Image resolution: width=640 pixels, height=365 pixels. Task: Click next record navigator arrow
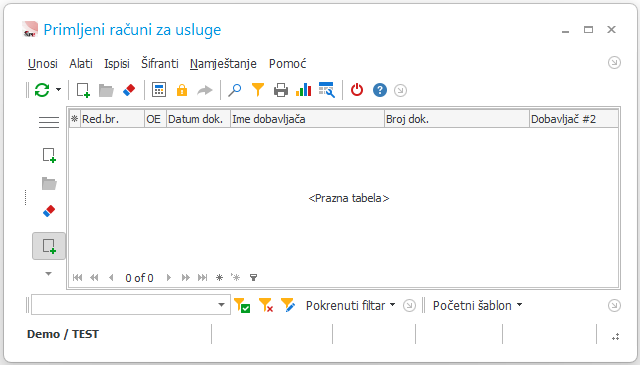(169, 278)
